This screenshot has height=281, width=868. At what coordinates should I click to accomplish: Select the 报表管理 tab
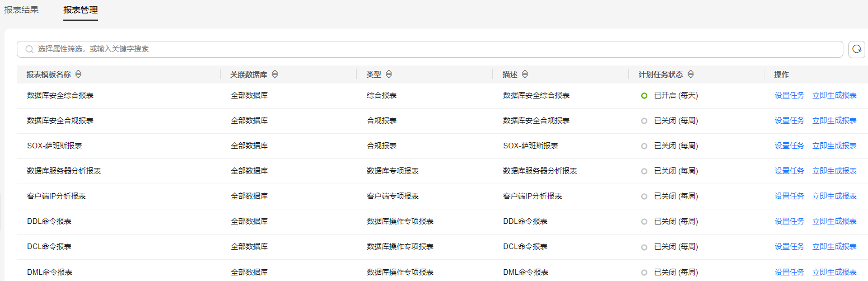coord(81,10)
